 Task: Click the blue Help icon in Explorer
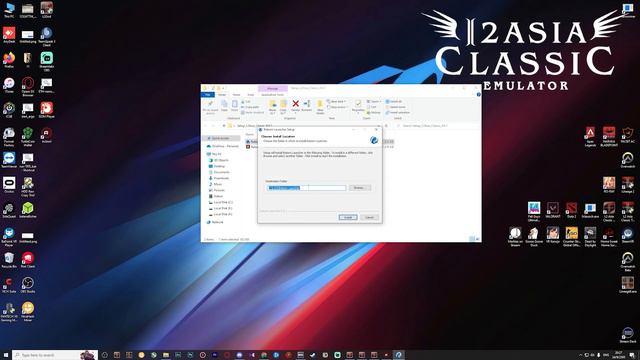pyautogui.click(x=478, y=95)
